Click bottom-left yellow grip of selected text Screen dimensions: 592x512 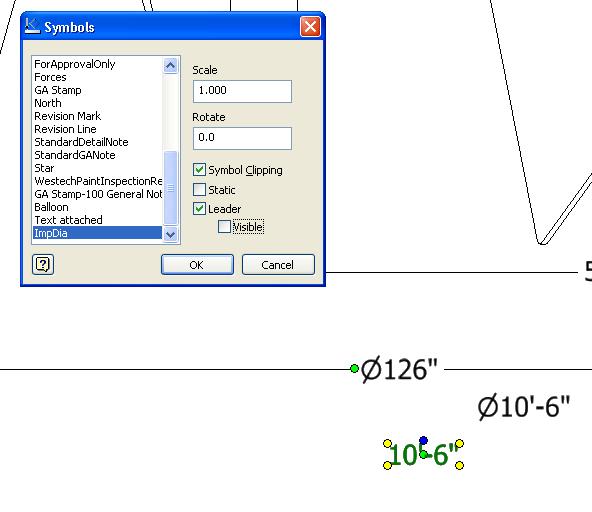pyautogui.click(x=387, y=466)
